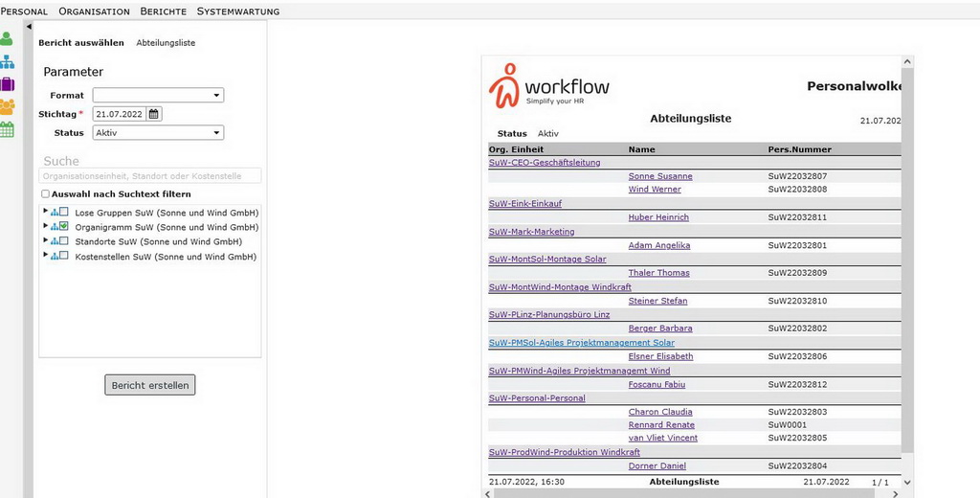This screenshot has height=498, width=980.
Task: Open the Elsner Elisabeth employee link
Action: 660,356
